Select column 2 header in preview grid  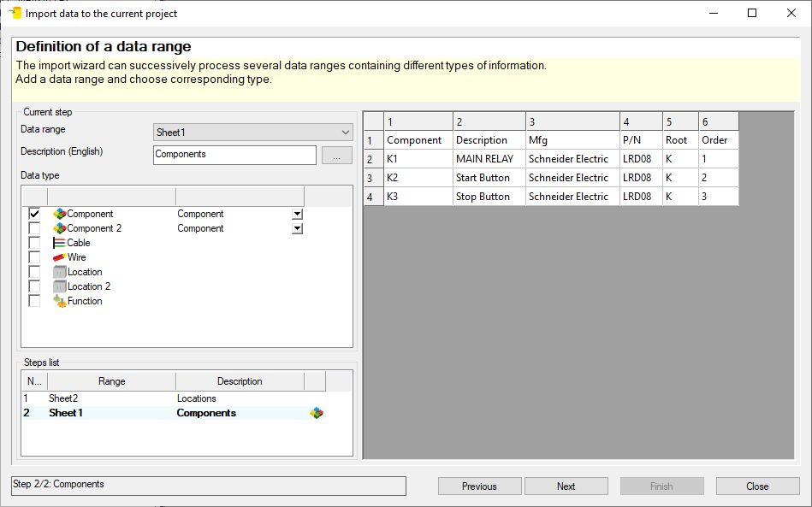[x=489, y=121]
